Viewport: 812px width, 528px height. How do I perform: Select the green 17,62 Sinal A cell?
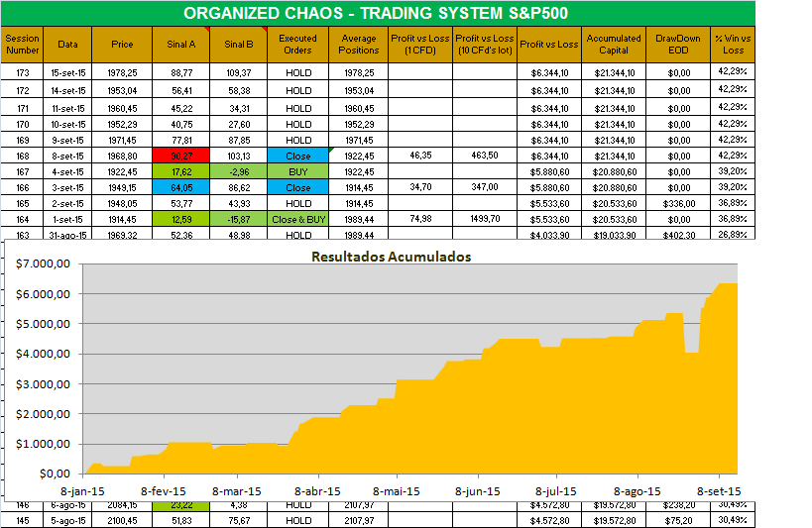(181, 171)
